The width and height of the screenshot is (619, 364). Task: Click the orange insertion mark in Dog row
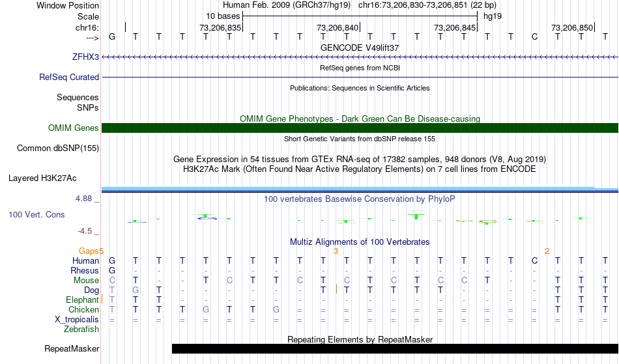[336, 290]
